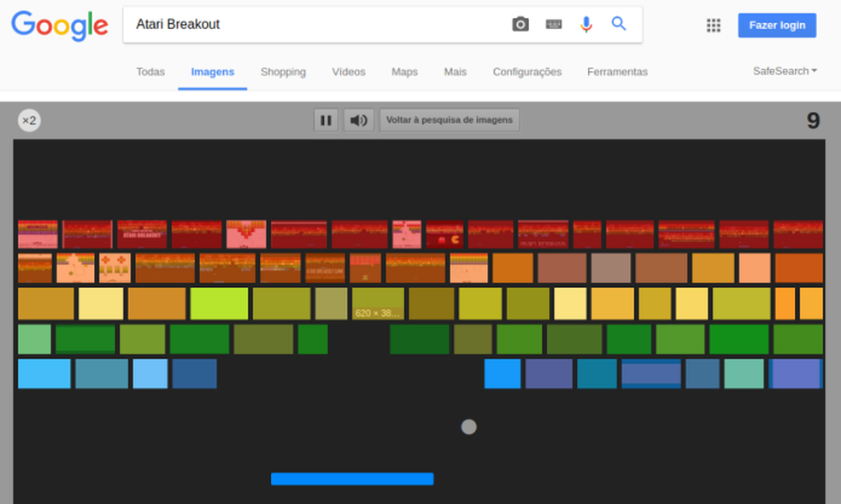Open search by image camera icon
This screenshot has width=841, height=504.
[x=520, y=24]
